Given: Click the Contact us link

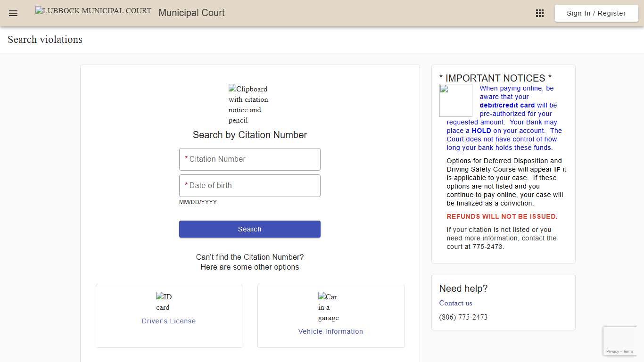Looking at the screenshot, I should (455, 303).
